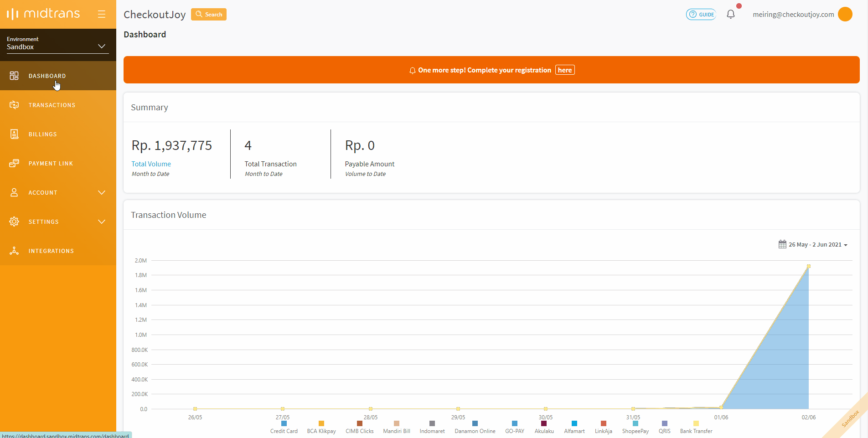Select Payment Link menu item
868x438 pixels.
[x=58, y=163]
